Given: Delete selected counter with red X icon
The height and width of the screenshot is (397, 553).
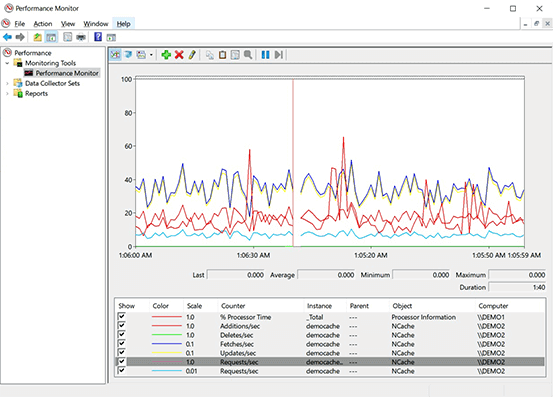Looking at the screenshot, I should coord(179,55).
